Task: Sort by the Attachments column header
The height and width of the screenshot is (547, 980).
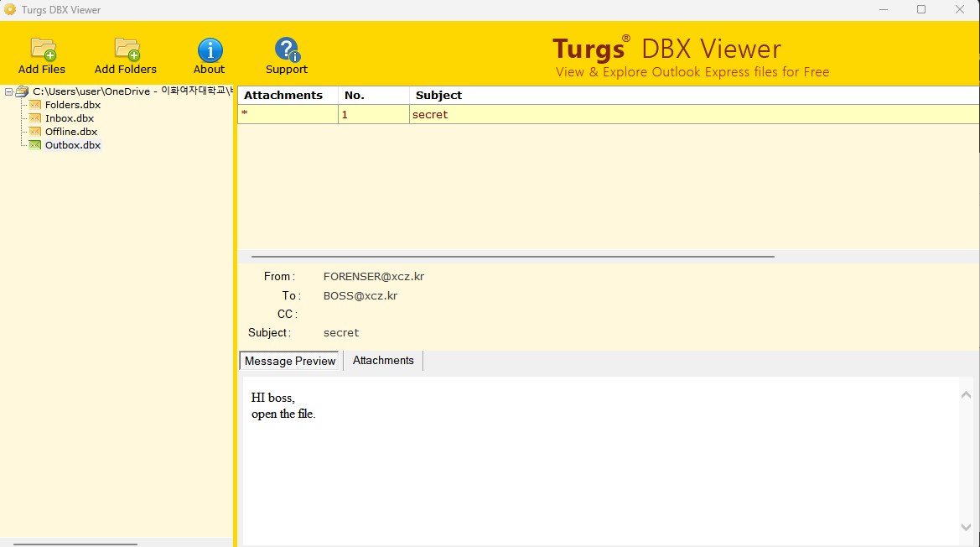Action: pyautogui.click(x=288, y=96)
